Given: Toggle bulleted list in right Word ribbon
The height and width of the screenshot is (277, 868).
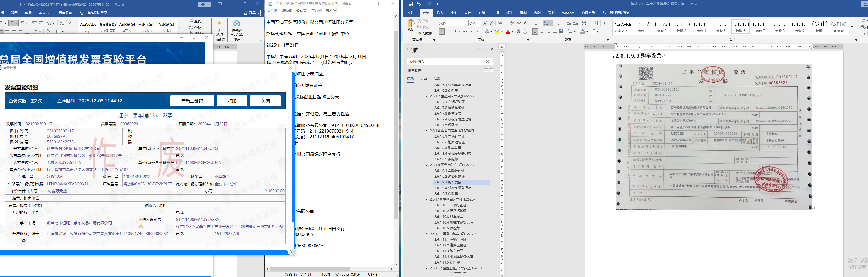Looking at the screenshot, I should click(535, 23).
